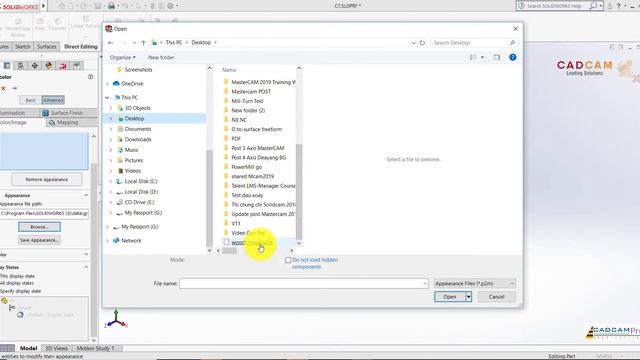The width and height of the screenshot is (640, 360).
Task: Cancel the Open dialog
Action: pos(496,297)
